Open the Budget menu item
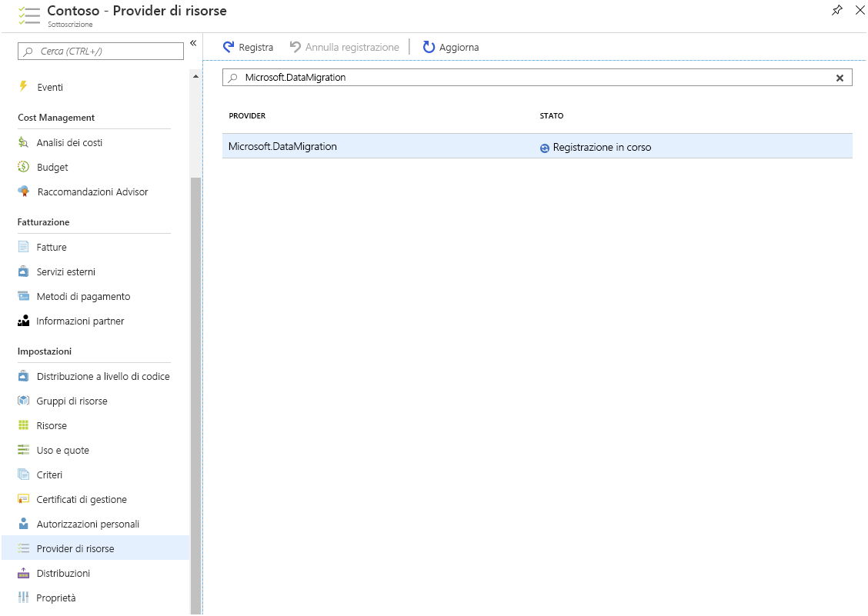 tap(52, 167)
